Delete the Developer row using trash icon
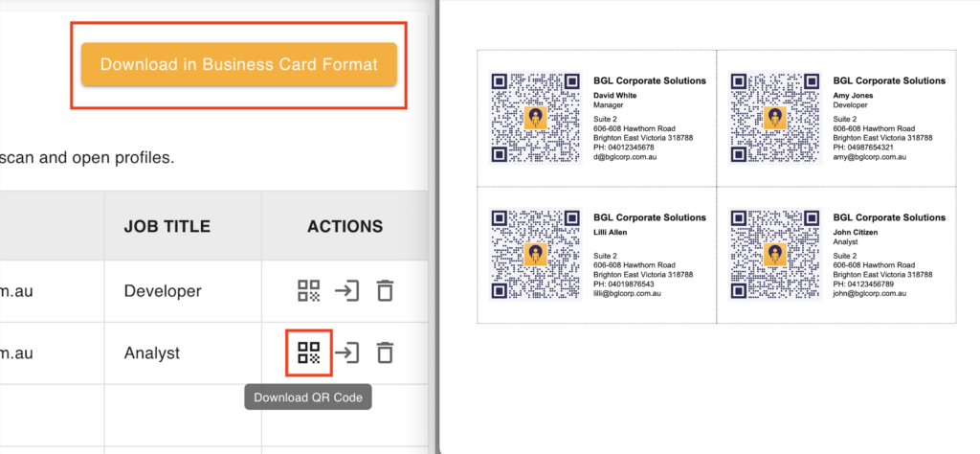This screenshot has width=980, height=454. [x=385, y=291]
